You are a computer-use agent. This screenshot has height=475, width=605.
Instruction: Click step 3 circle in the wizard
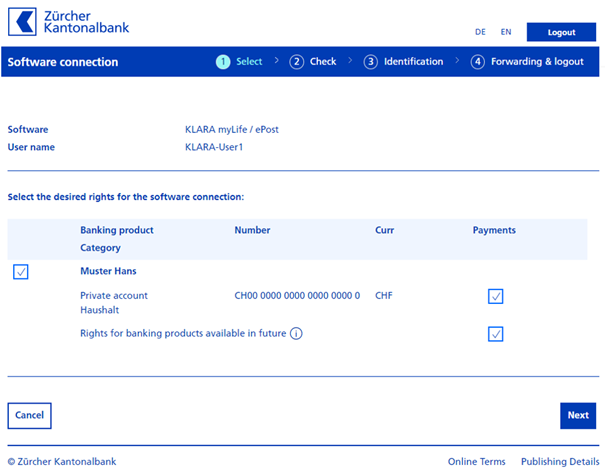(370, 62)
